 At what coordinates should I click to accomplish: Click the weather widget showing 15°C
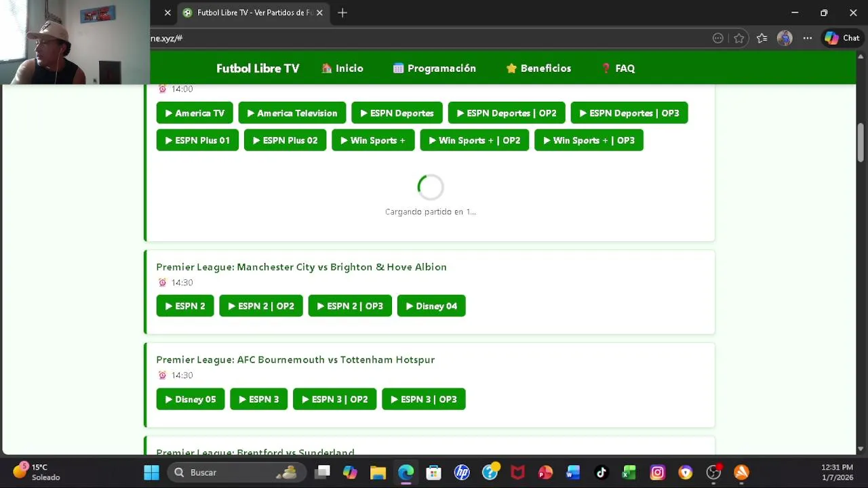coord(37,472)
